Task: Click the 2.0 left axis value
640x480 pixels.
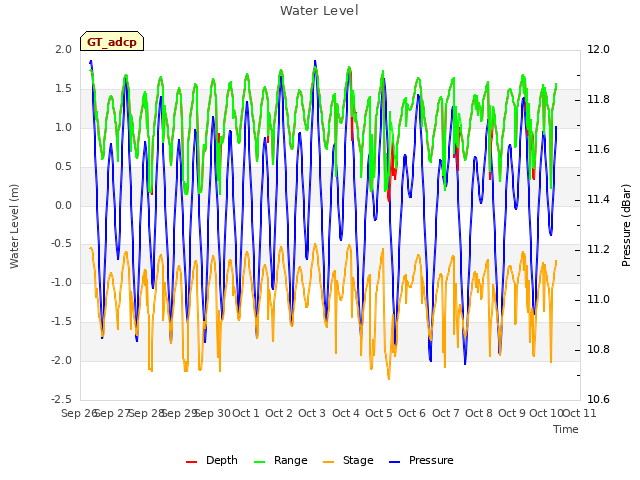Action: coord(63,49)
